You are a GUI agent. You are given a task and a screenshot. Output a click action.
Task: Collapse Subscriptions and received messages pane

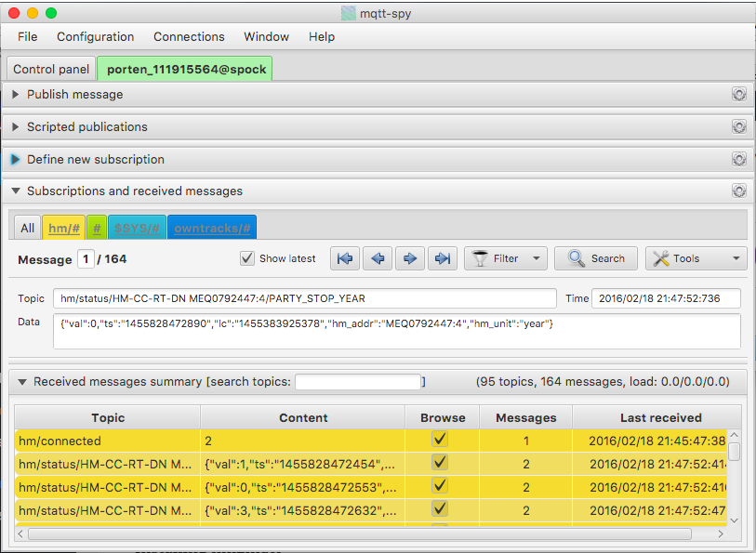[16, 191]
